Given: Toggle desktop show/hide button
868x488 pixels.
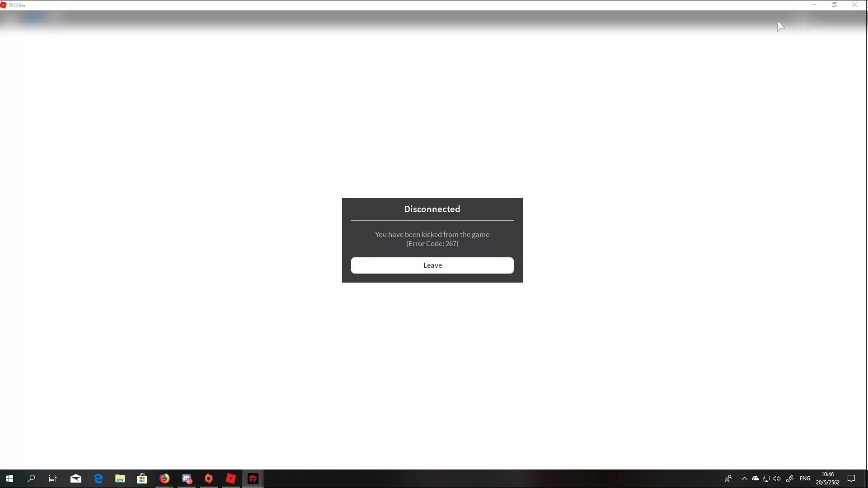Looking at the screenshot, I should pos(866,479).
